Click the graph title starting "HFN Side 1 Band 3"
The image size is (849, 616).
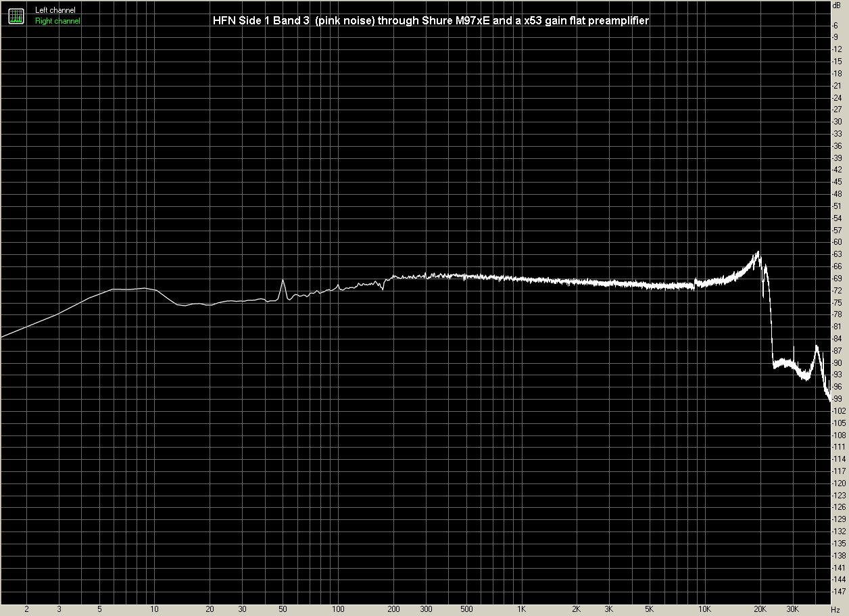tap(430, 21)
